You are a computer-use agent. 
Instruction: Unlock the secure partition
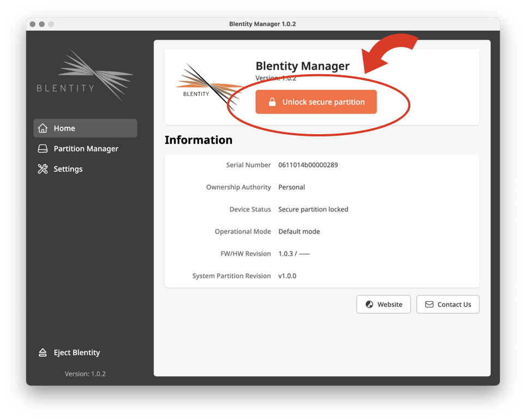click(316, 102)
